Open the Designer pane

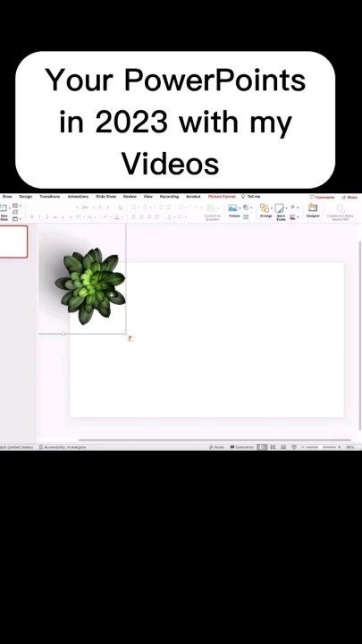point(313,210)
